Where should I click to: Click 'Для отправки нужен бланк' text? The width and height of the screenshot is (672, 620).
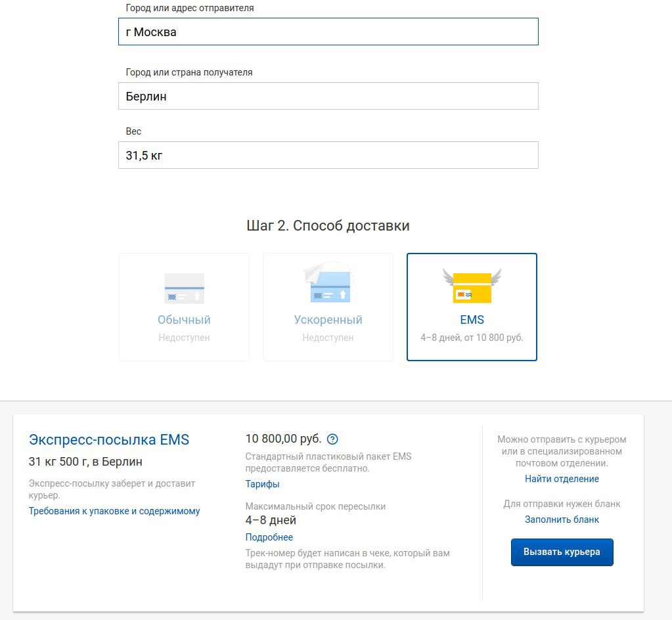[562, 504]
